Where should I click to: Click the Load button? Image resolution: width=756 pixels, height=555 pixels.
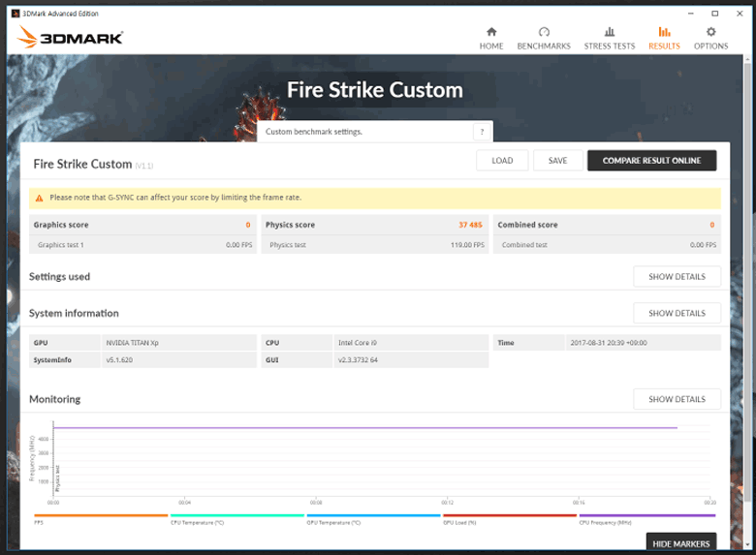pos(502,161)
